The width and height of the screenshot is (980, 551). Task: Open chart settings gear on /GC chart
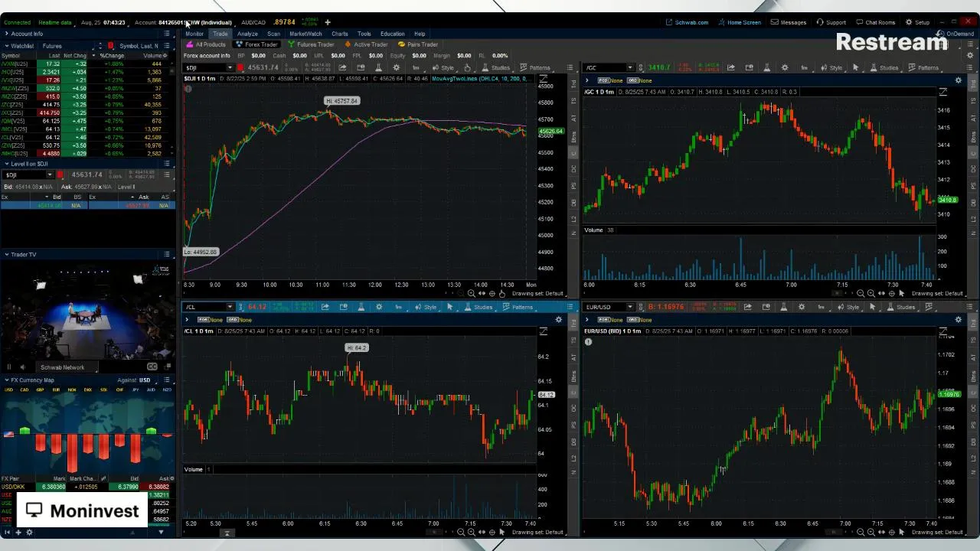785,67
